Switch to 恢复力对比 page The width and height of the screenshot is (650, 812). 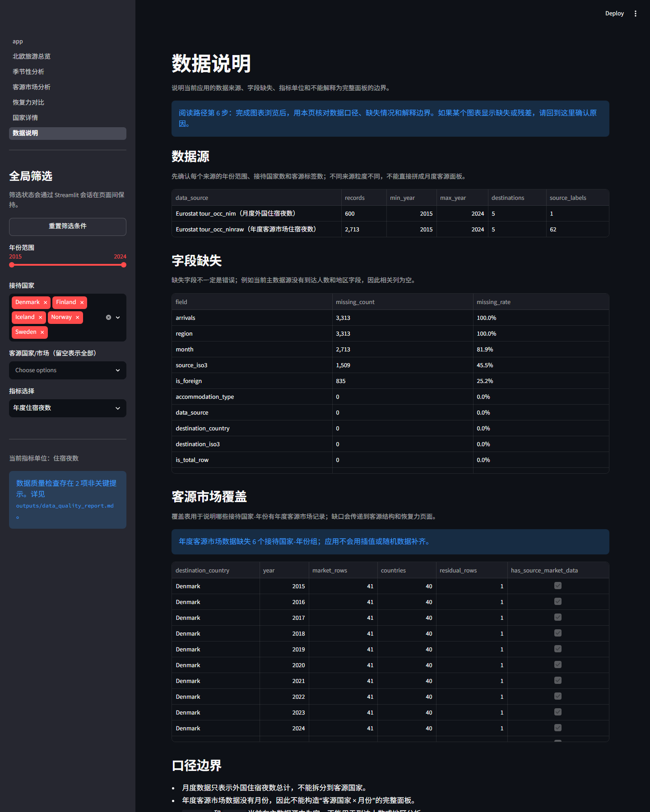pos(68,102)
